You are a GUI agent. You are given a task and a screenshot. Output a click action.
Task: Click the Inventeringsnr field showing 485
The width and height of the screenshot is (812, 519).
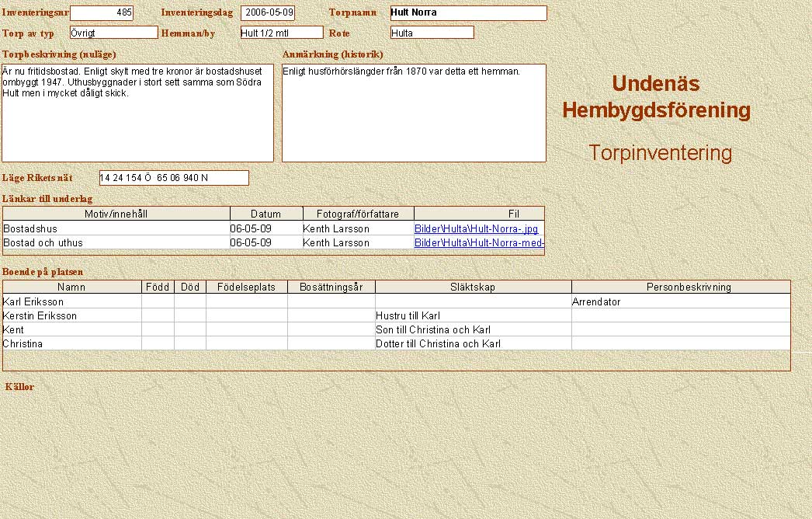point(102,13)
